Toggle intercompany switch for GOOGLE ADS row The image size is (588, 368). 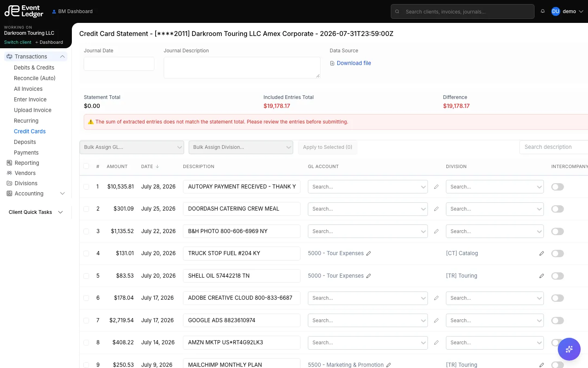tap(557, 321)
